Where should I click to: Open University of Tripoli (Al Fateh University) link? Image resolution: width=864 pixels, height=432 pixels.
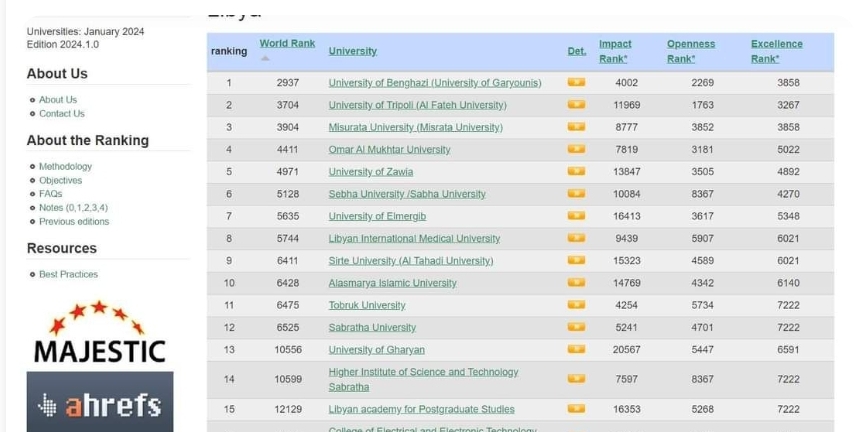[418, 105]
